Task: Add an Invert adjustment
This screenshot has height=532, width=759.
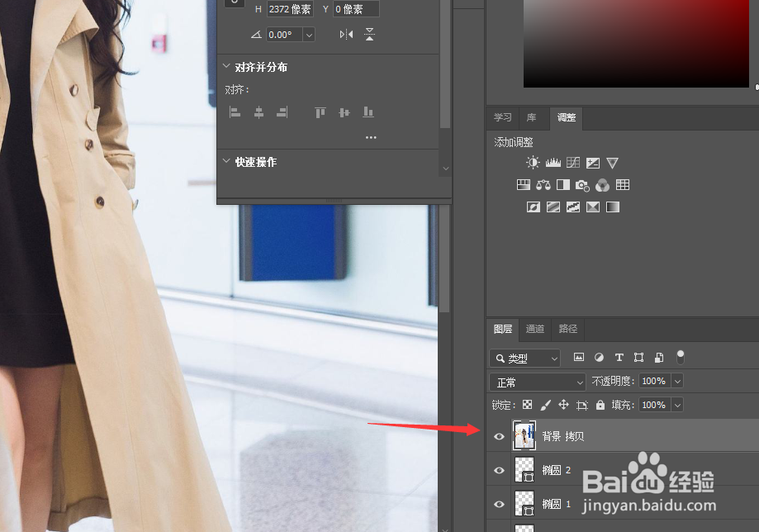Action: tap(533, 207)
